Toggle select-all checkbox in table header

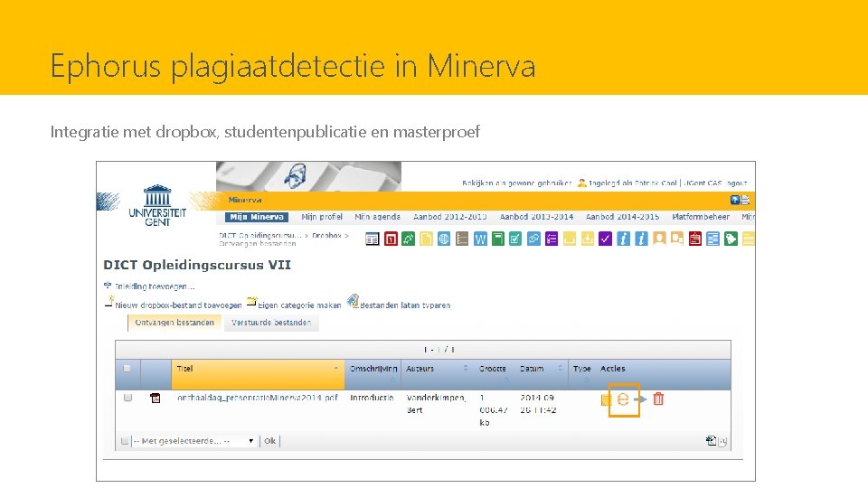coord(127,369)
